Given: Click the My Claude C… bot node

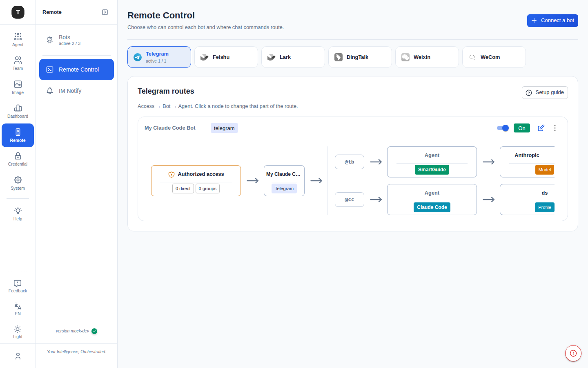Looking at the screenshot, I should pos(284,181).
